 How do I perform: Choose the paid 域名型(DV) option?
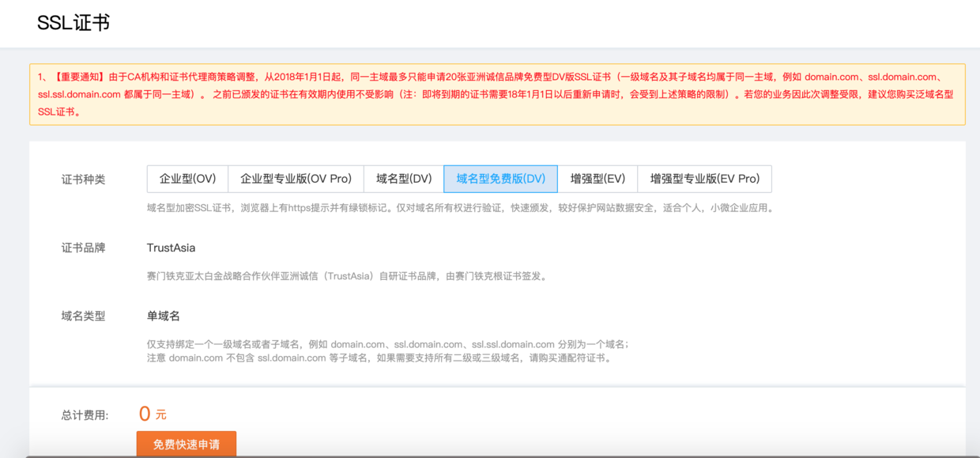[x=404, y=179]
